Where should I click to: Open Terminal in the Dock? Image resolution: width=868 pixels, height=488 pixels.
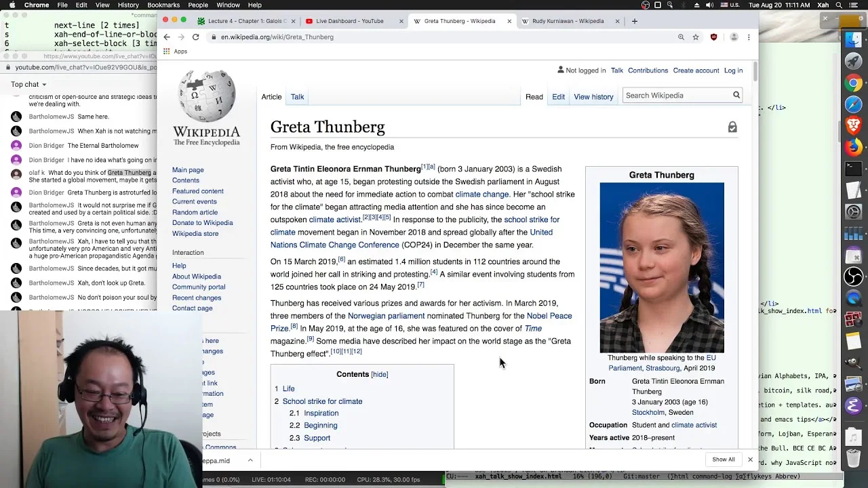point(853,168)
